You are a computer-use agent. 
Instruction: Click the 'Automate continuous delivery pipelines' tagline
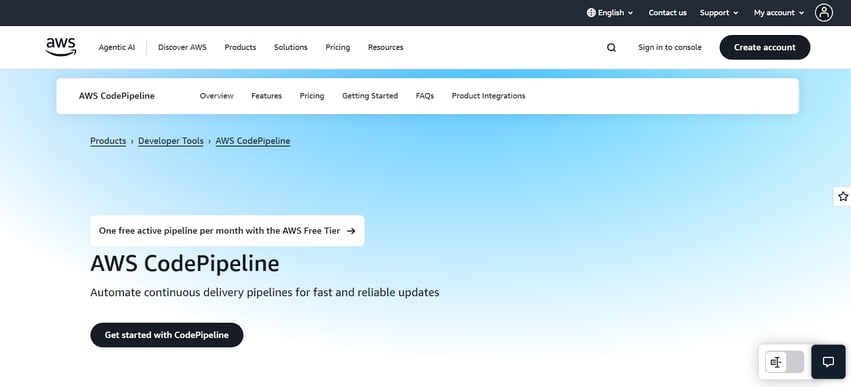[264, 293]
